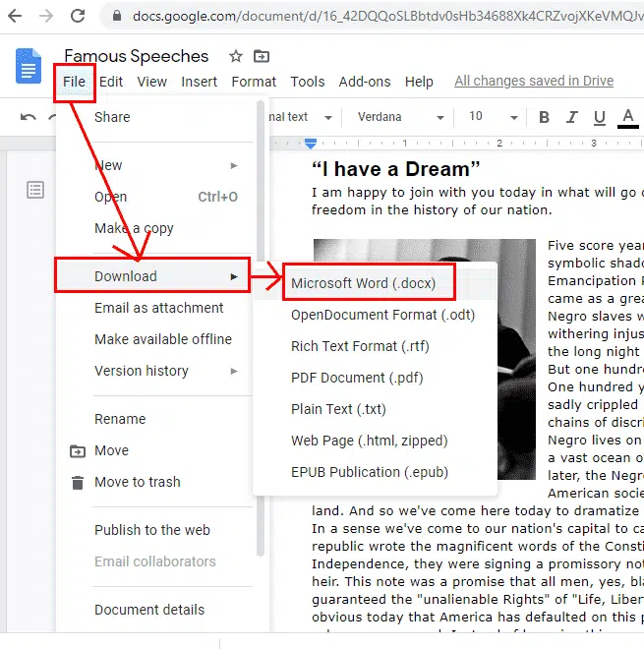Image resolution: width=644 pixels, height=649 pixels.
Task: Toggle bold formatting
Action: pyautogui.click(x=544, y=117)
